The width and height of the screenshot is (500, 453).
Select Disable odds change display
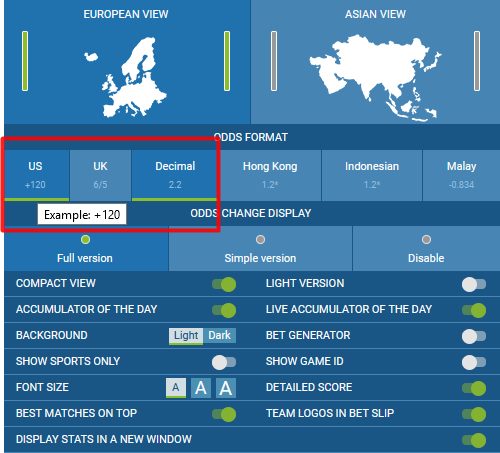(426, 249)
